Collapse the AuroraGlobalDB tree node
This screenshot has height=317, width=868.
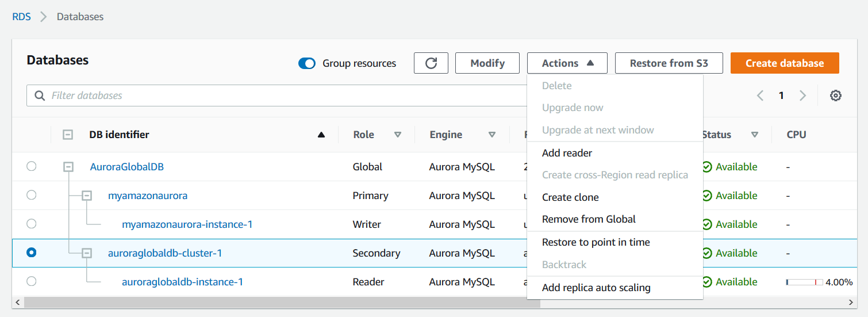pyautogui.click(x=68, y=167)
